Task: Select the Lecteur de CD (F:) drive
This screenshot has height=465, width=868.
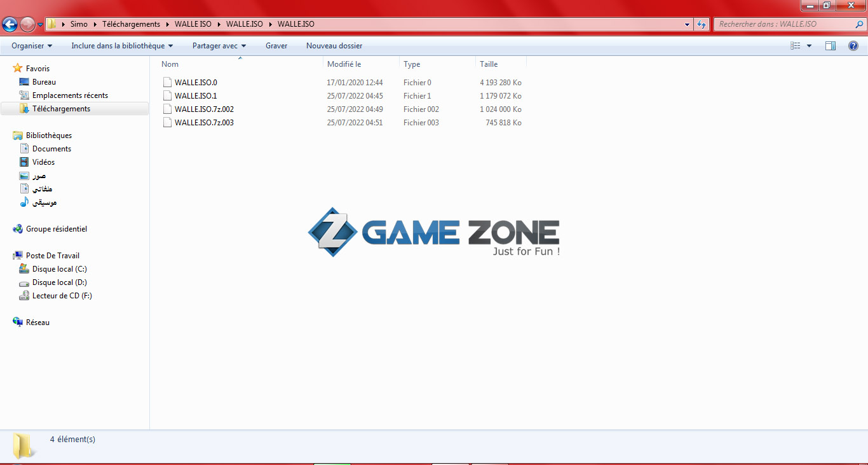Action: point(62,296)
